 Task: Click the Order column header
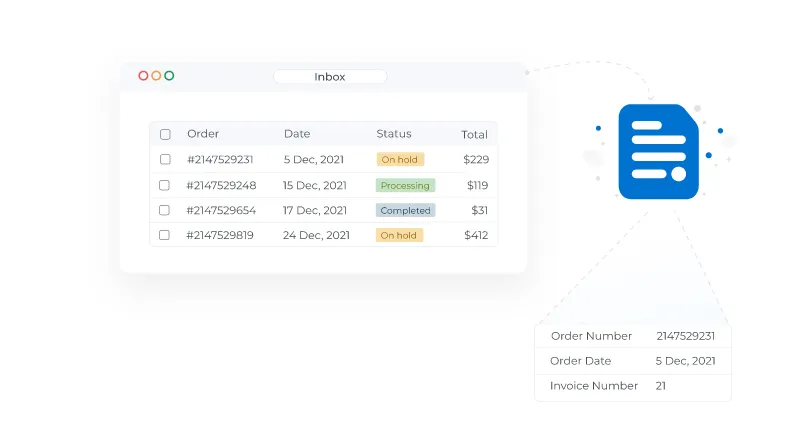coord(203,133)
